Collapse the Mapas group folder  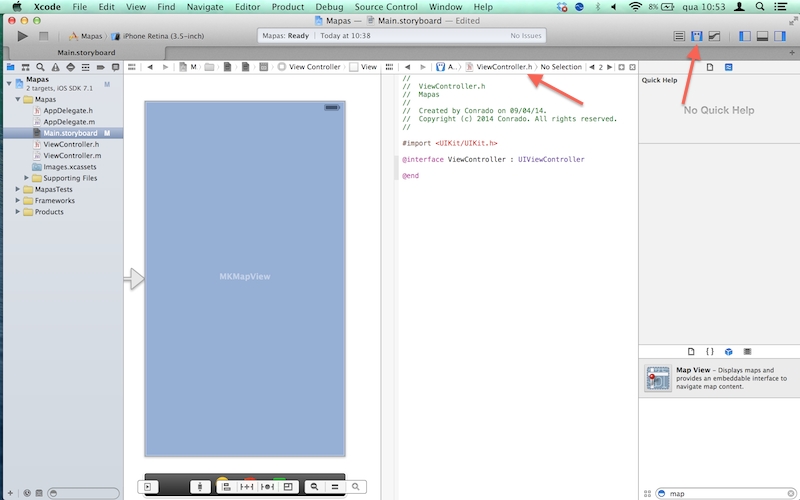tap(18, 99)
